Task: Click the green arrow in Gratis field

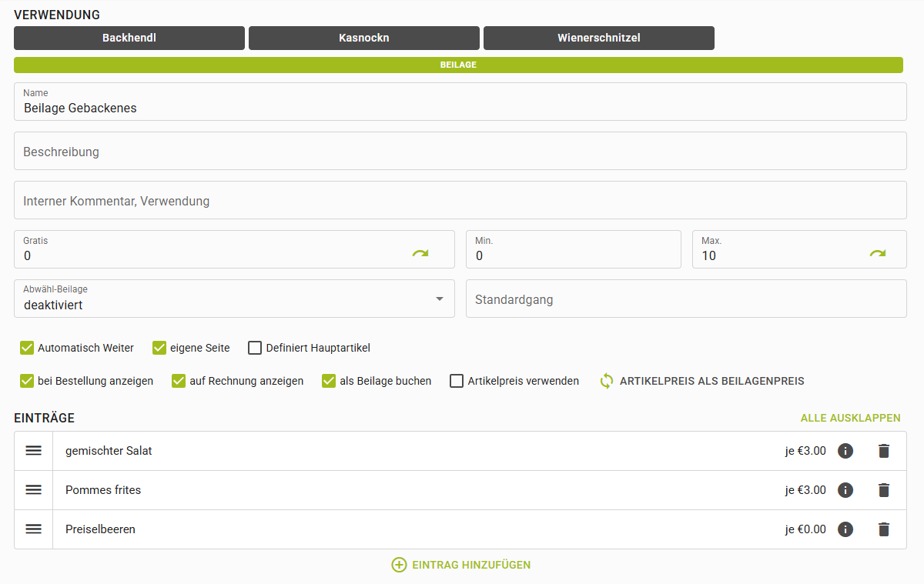Action: [x=420, y=253]
